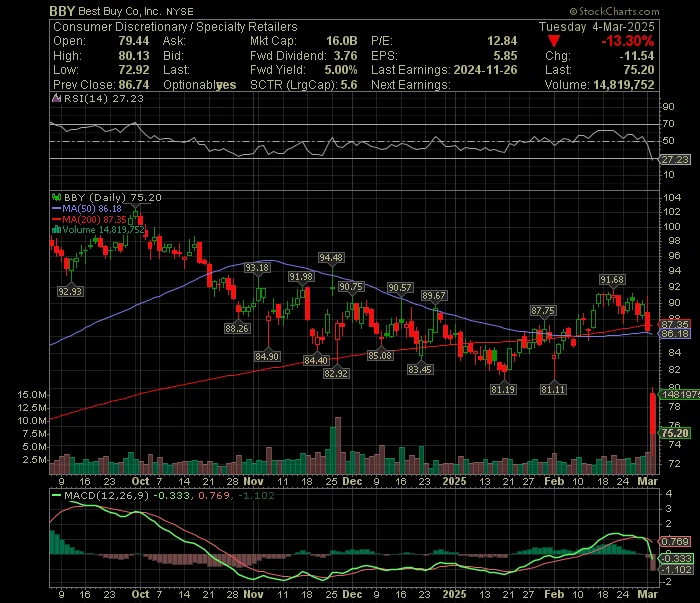Click the volume bars icon beside Volume legend
This screenshot has height=603, width=700.
56,230
